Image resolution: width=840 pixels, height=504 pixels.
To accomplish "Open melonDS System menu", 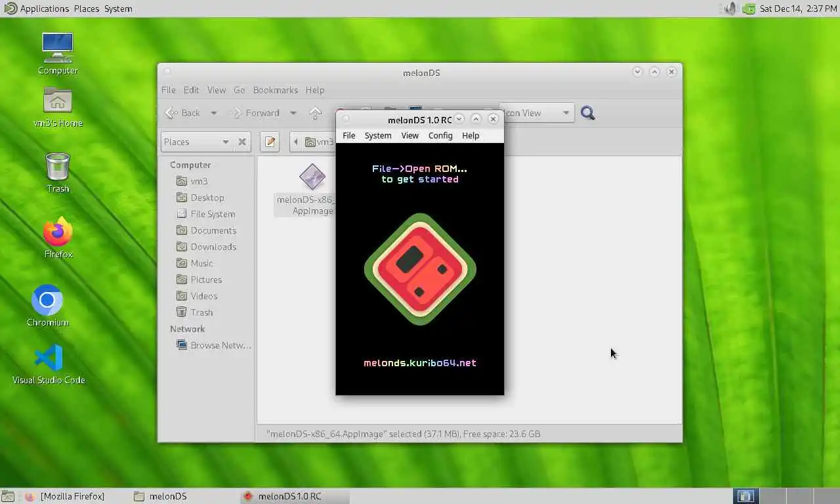I will coord(378,135).
